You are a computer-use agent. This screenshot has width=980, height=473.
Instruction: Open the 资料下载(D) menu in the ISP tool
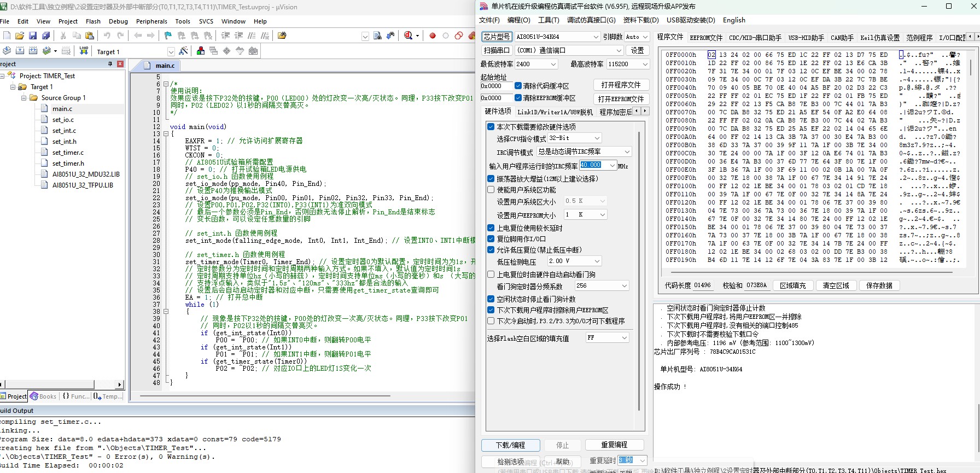click(x=640, y=20)
